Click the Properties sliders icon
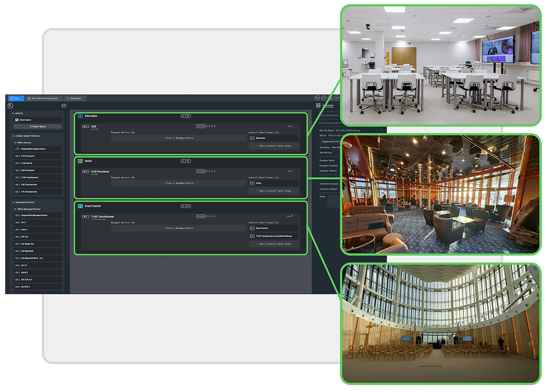 pyautogui.click(x=319, y=106)
